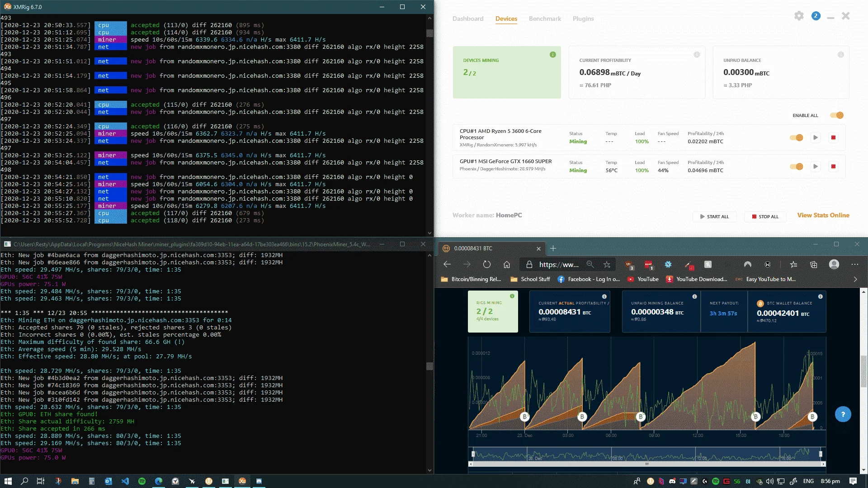Show info for Current Actual Profitability tile
The height and width of the screenshot is (488, 868).
[604, 296]
